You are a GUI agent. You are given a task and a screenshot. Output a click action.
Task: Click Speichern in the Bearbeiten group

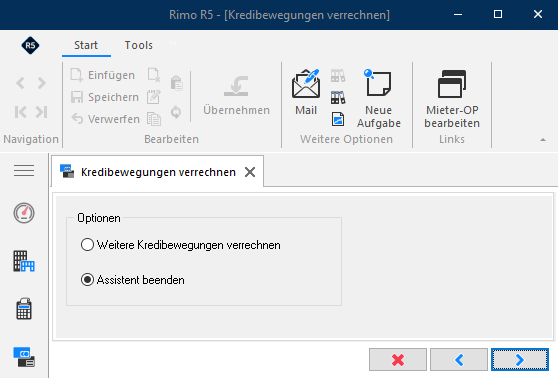[x=105, y=97]
